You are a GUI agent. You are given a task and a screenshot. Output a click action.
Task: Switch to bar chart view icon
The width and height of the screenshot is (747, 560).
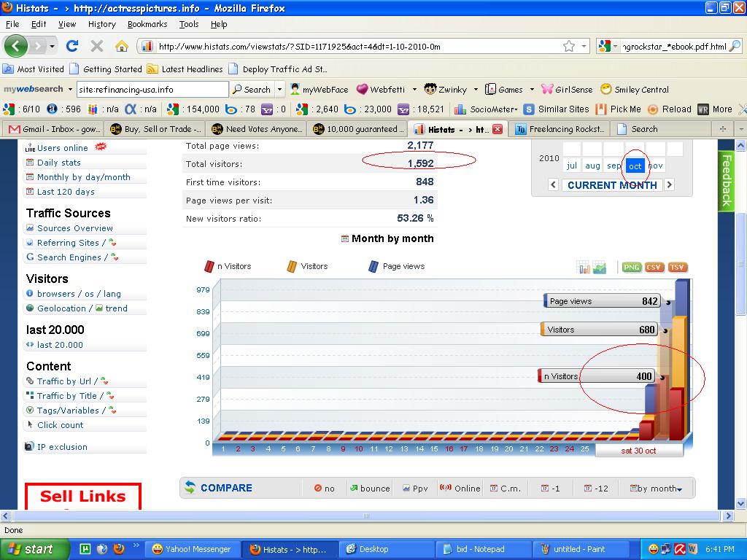tap(584, 268)
